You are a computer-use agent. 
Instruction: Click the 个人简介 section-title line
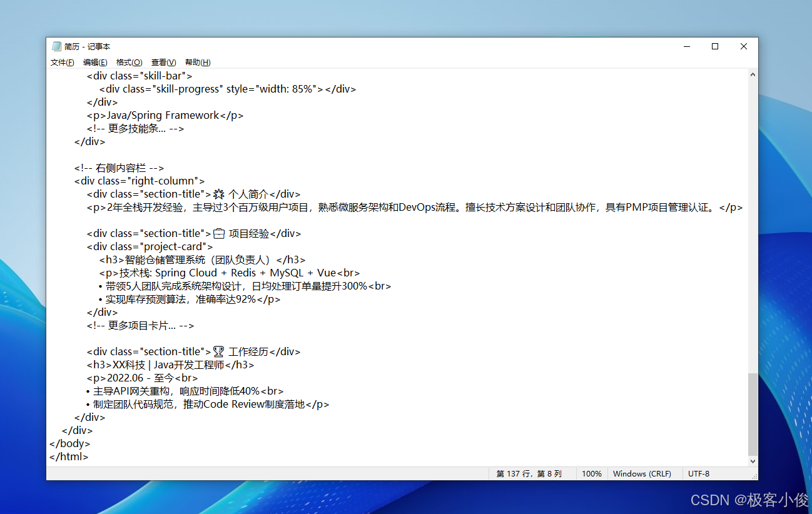[193, 194]
